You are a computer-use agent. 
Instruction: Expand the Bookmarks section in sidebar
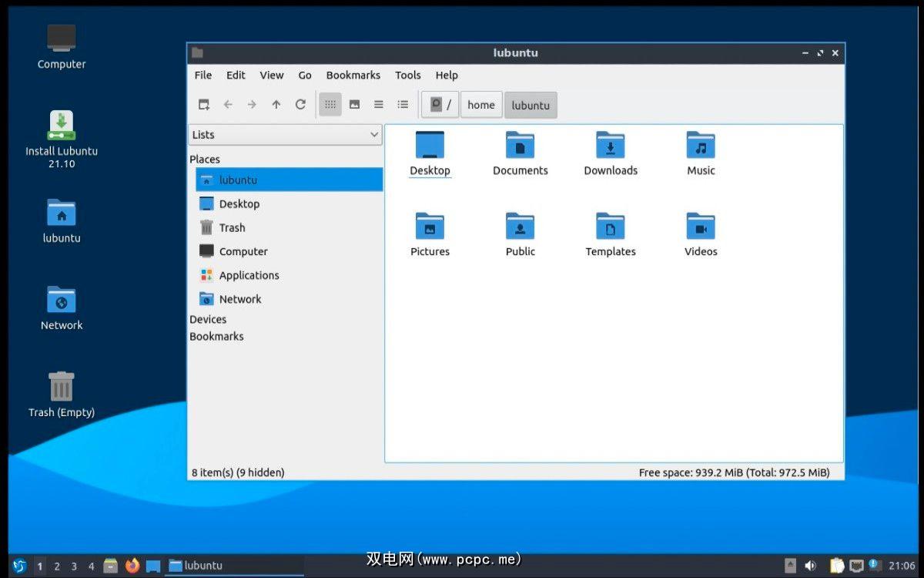click(216, 336)
